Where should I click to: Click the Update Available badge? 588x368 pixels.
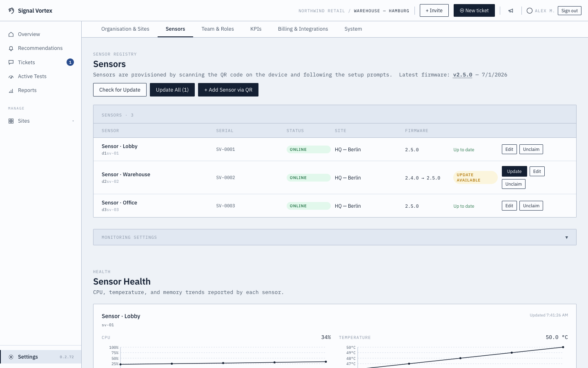pyautogui.click(x=475, y=177)
